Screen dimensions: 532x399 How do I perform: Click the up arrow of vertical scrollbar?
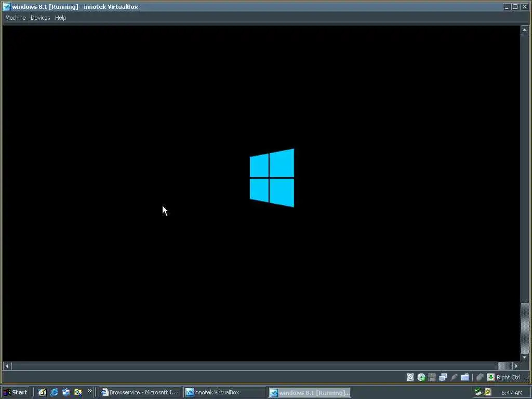click(525, 30)
